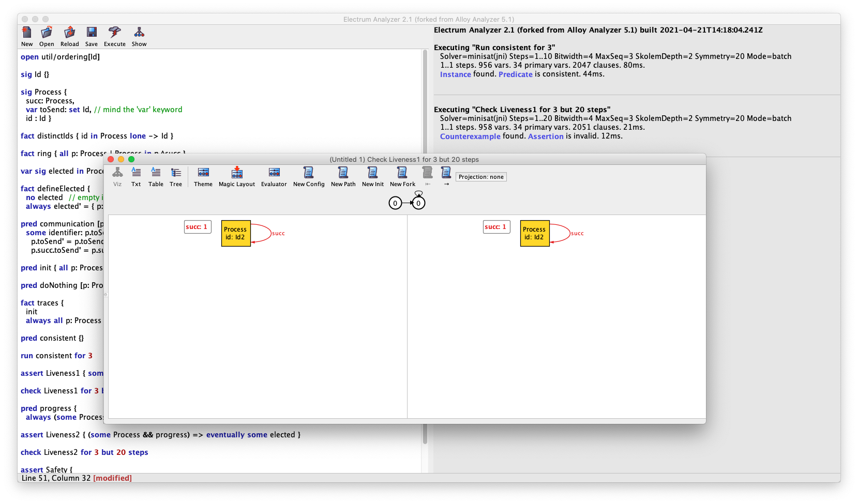Open a model file with Open icon
The height and width of the screenshot is (504, 858).
(47, 37)
